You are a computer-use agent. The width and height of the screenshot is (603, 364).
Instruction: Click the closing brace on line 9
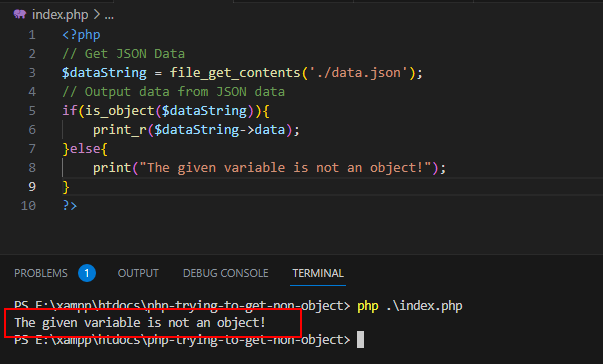point(66,187)
